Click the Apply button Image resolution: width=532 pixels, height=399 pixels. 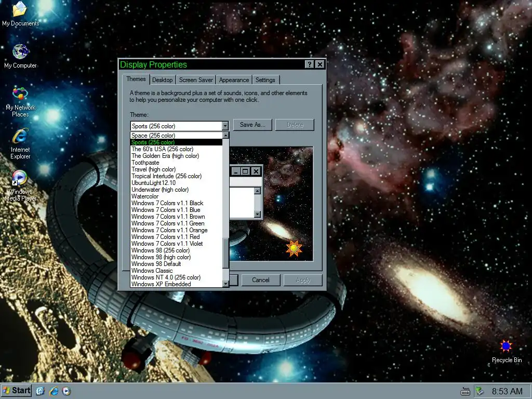coord(303,280)
